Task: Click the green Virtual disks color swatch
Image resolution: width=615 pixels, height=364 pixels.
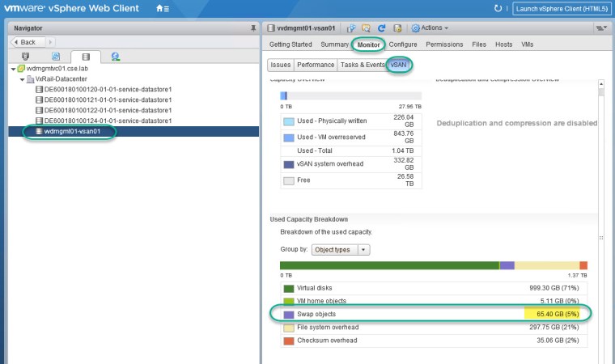Action: [289, 288]
